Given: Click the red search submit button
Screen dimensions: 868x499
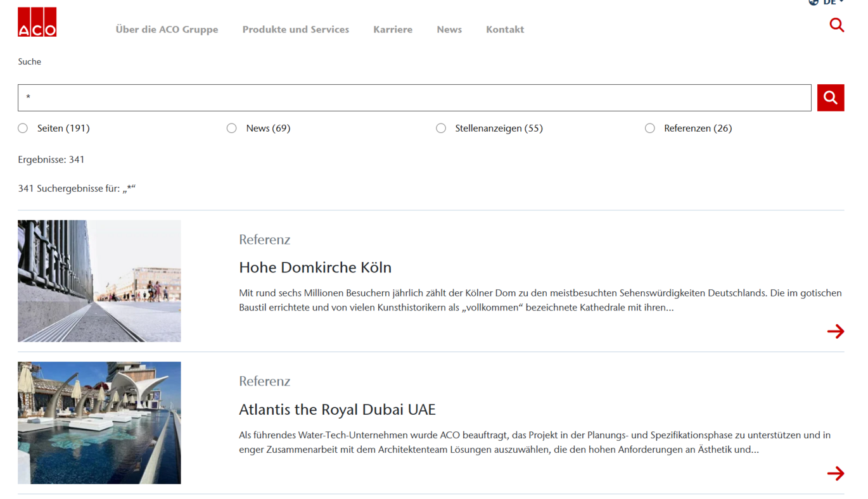Looking at the screenshot, I should point(830,98).
